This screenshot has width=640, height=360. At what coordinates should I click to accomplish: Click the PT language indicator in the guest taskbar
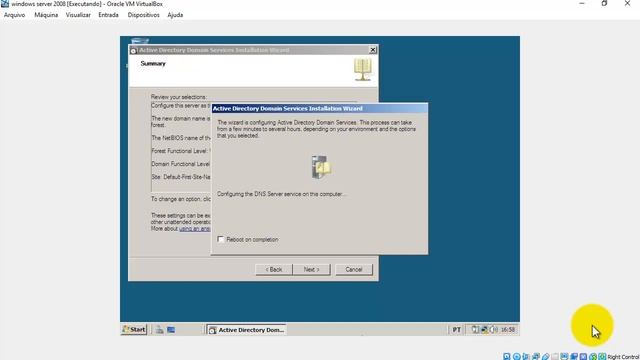click(456, 330)
